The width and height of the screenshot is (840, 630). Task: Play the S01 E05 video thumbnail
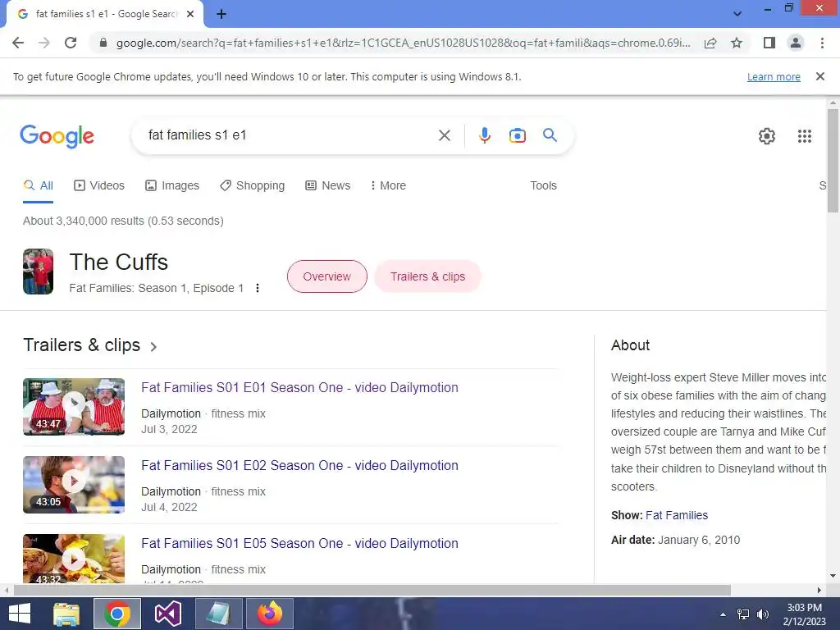click(74, 558)
